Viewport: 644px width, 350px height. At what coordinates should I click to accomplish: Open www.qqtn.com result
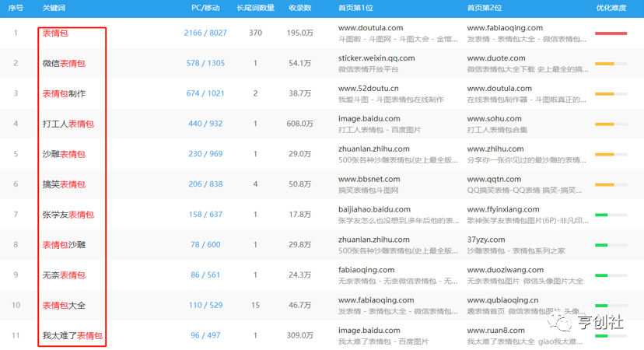pyautogui.click(x=494, y=179)
